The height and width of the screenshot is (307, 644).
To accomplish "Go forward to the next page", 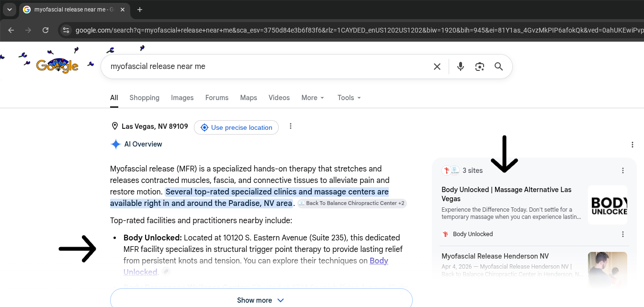I will [28, 30].
